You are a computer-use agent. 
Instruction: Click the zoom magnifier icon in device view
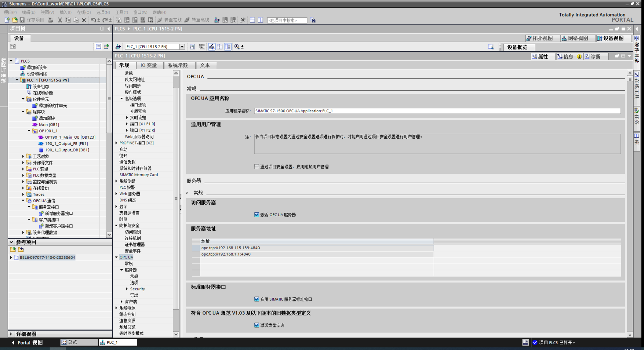point(237,47)
